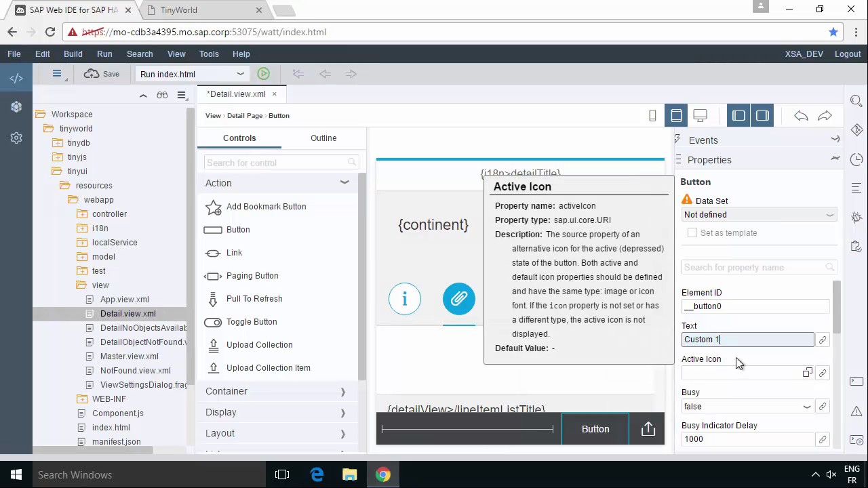Viewport: 868px width, 488px height.
Task: Click the Search for control field
Action: [281, 163]
